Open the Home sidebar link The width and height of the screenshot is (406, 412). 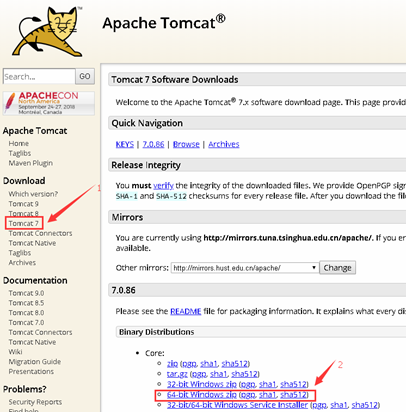19,143
